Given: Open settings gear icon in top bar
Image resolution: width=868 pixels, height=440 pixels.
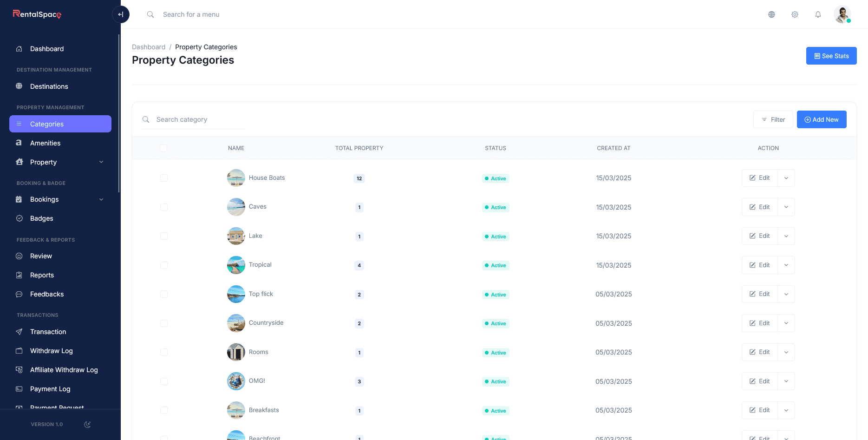Looking at the screenshot, I should pyautogui.click(x=795, y=14).
